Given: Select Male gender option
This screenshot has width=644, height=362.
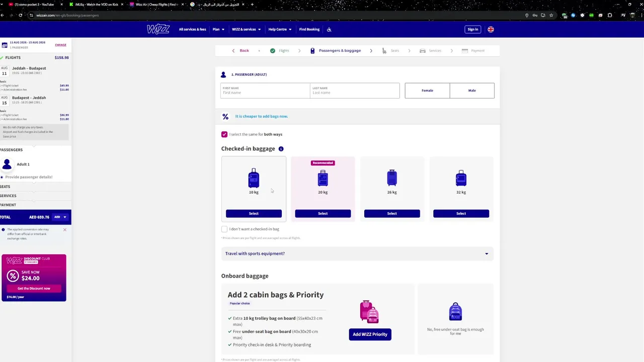Looking at the screenshot, I should pyautogui.click(x=472, y=90).
